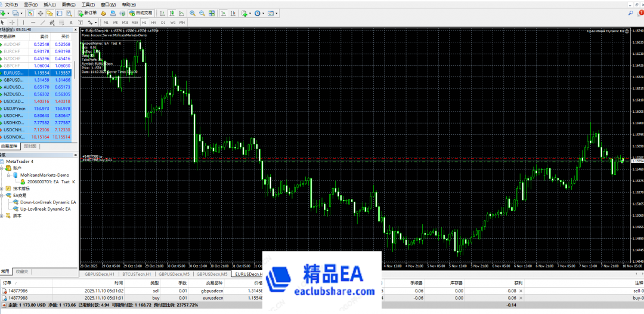Select the trendline drawing tool
This screenshot has width=644, height=314.
(x=41, y=22)
